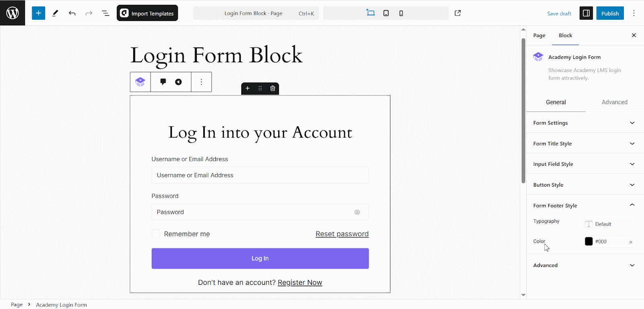Switch to the Page tab
This screenshot has width=644, height=309.
pos(539,35)
